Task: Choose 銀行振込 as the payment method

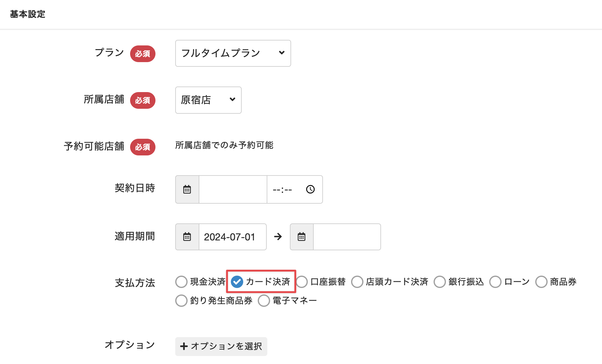Action: (440, 282)
